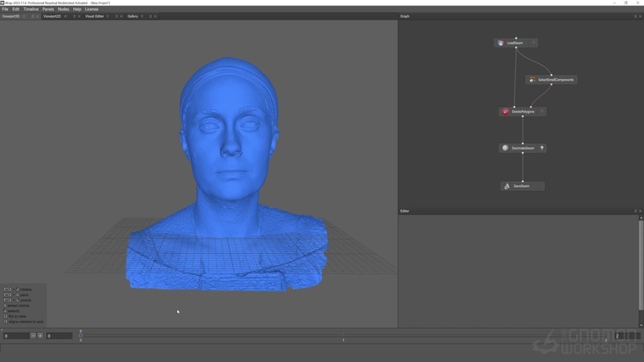Click the next frame button on timeline

click(40, 336)
